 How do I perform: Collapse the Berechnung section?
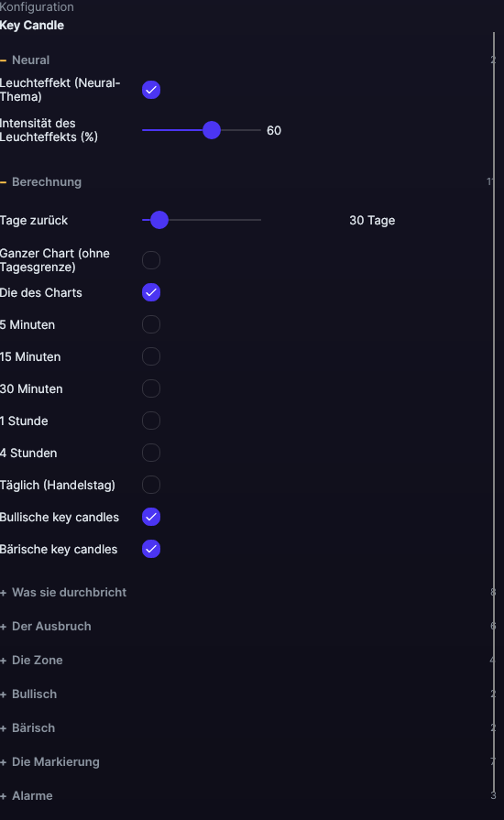click(41, 182)
